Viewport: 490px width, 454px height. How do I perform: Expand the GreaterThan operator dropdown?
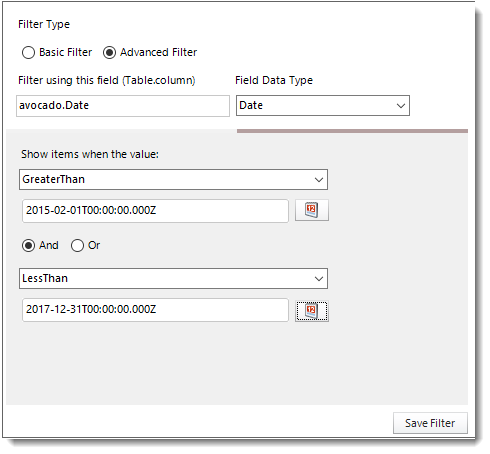point(173,180)
